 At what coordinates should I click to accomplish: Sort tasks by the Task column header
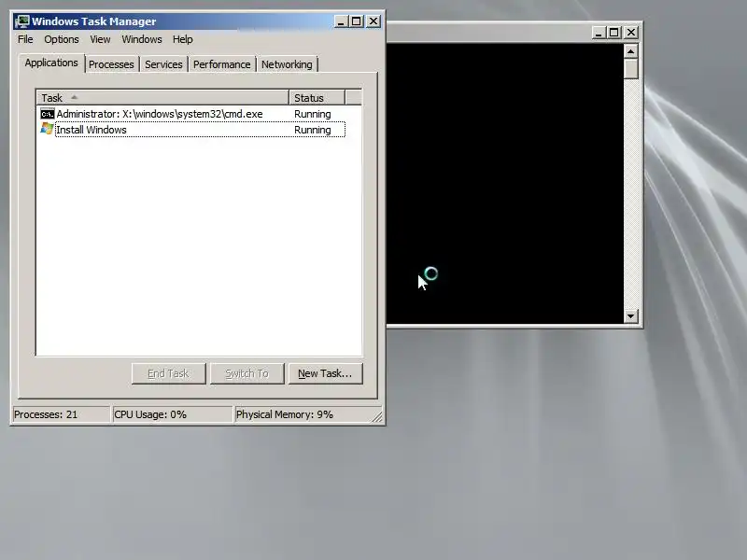tap(162, 98)
